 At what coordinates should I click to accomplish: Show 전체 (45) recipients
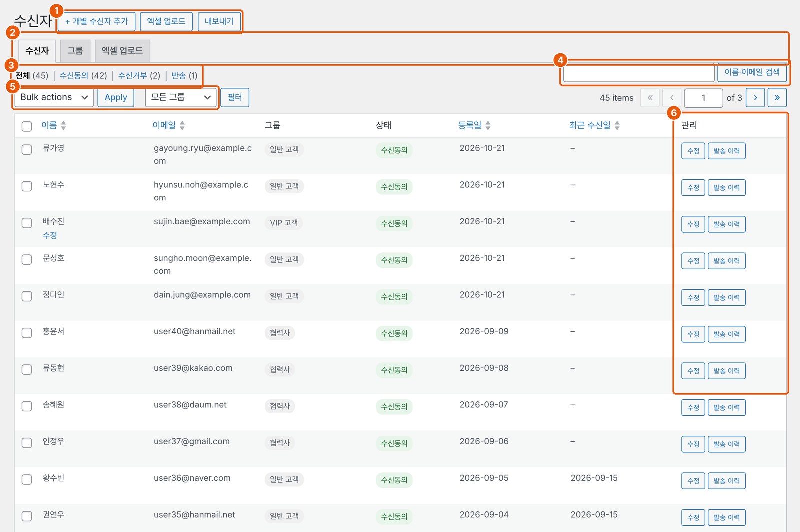click(32, 75)
